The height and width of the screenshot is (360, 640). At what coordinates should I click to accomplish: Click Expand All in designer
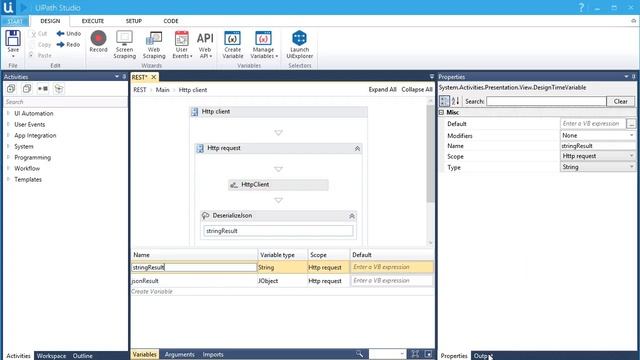pos(382,89)
